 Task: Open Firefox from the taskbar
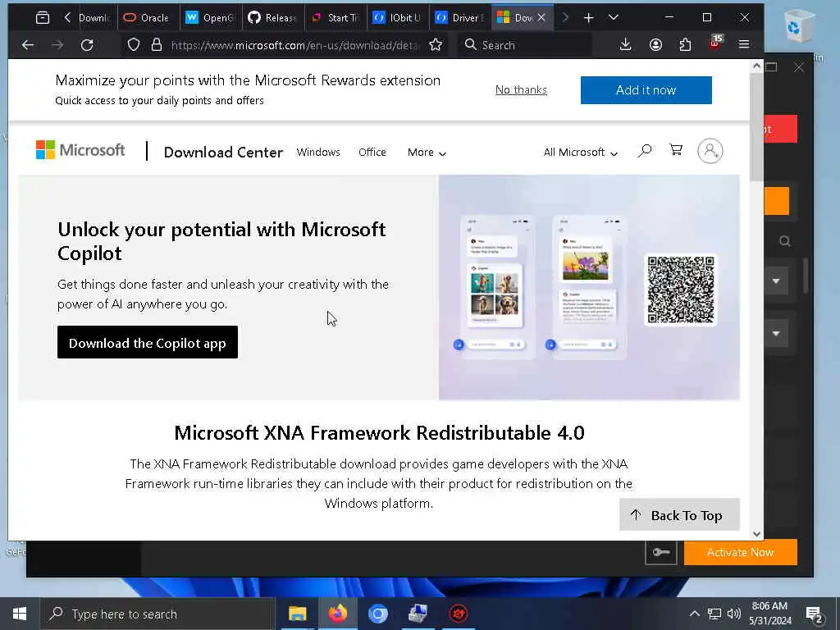pos(337,614)
